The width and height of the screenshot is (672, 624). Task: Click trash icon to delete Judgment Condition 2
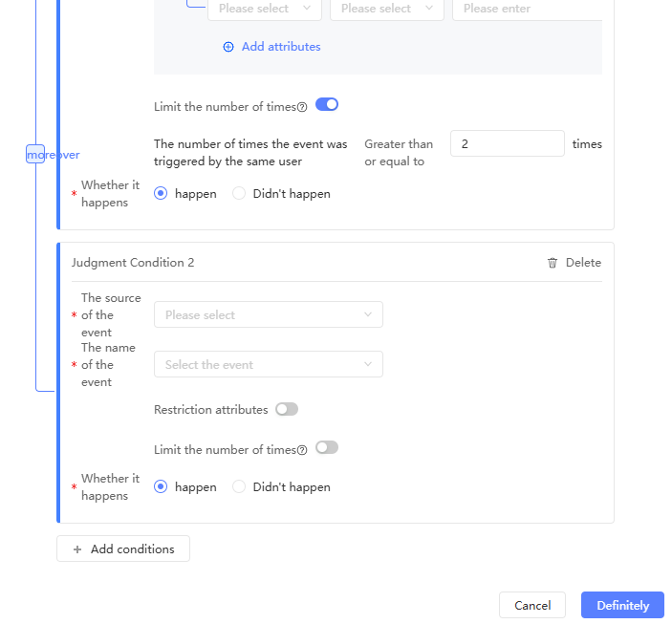[553, 263]
